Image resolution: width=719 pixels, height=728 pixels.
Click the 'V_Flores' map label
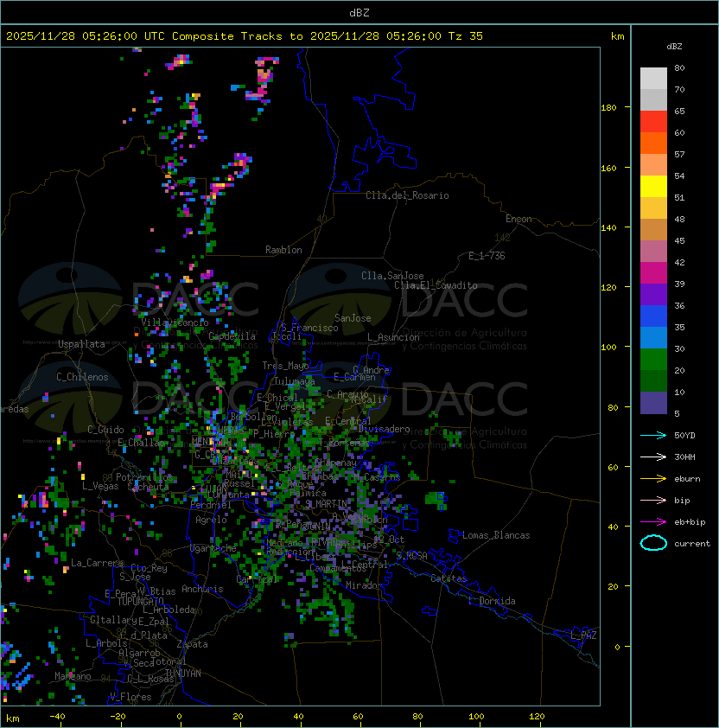coord(130,697)
